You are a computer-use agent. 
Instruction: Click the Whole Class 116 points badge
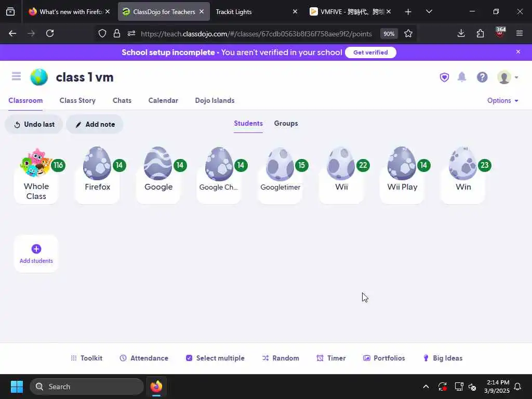point(58,165)
